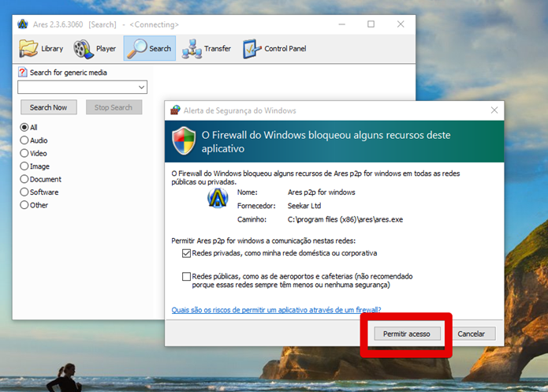
Task: Click the ares.exe path text
Action: pyautogui.click(x=345, y=219)
